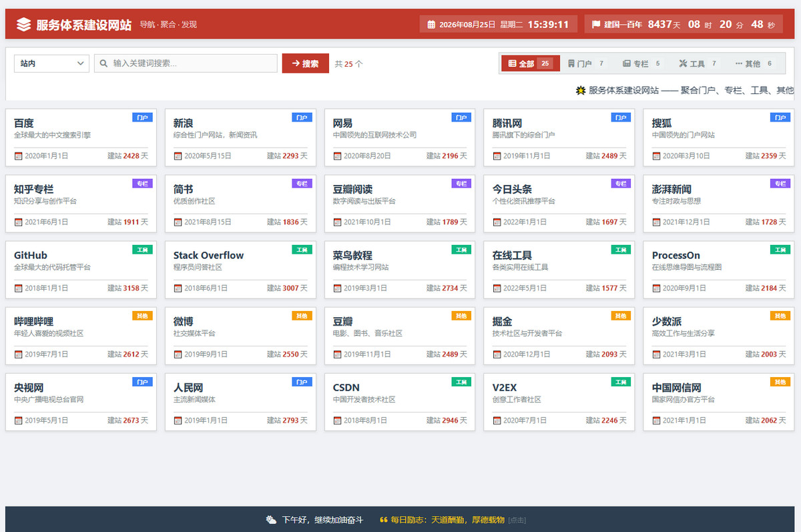The height and width of the screenshot is (532, 801).
Task: Show only the 工具 category tab
Action: pyautogui.click(x=698, y=63)
